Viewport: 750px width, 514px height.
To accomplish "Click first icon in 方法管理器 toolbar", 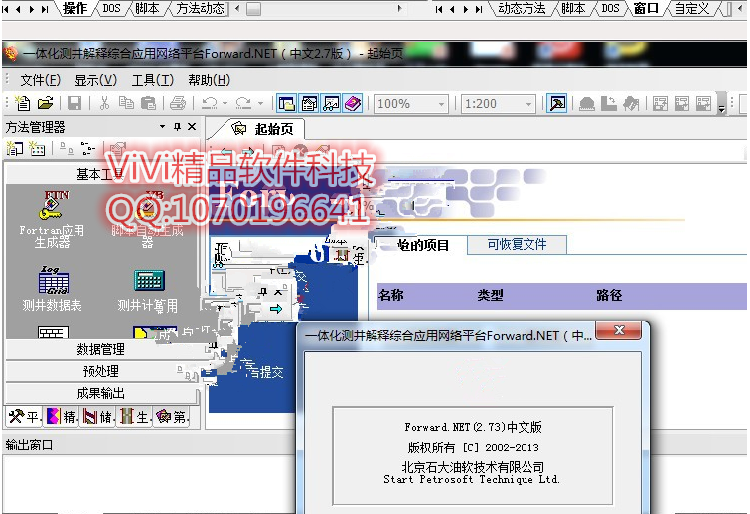I will click(x=14, y=149).
